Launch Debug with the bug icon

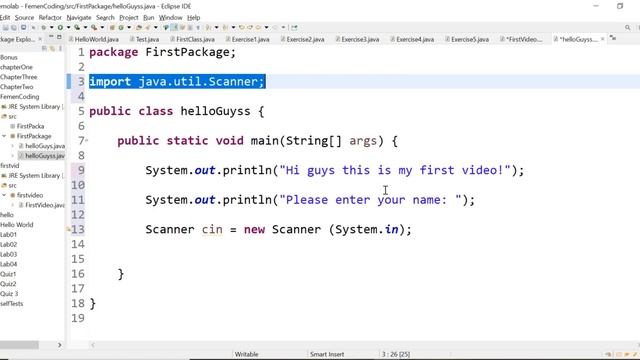[x=43, y=27]
